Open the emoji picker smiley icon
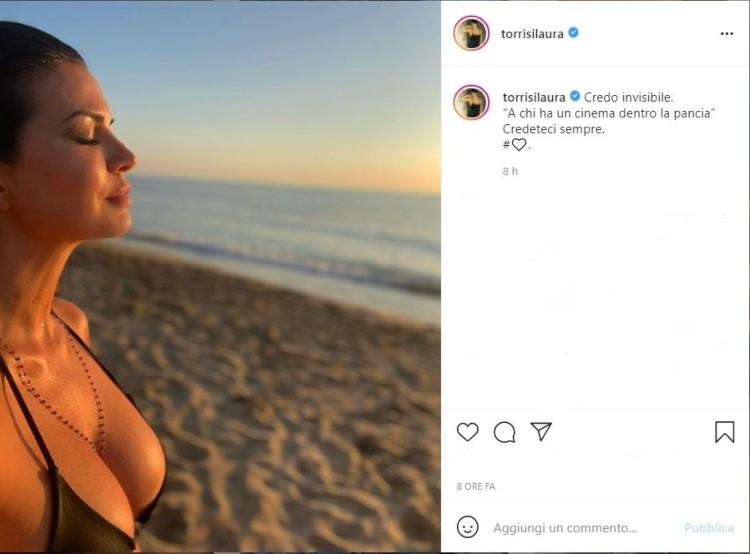 (x=467, y=527)
